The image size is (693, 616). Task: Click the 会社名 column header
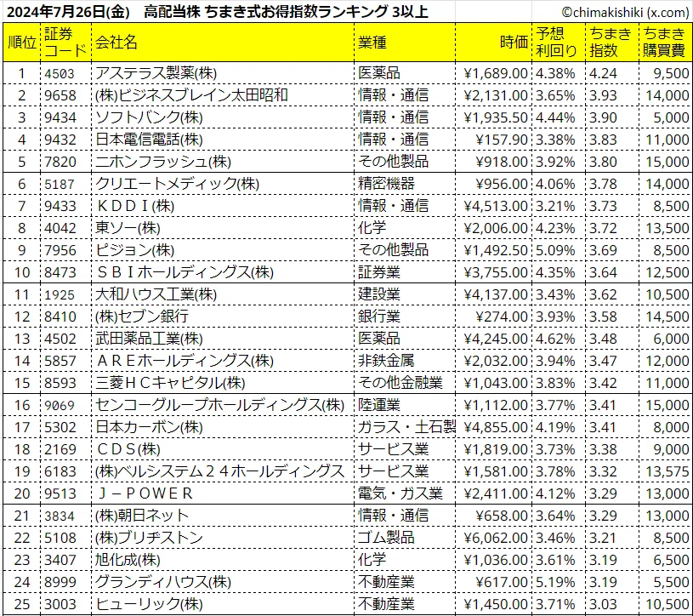point(223,43)
